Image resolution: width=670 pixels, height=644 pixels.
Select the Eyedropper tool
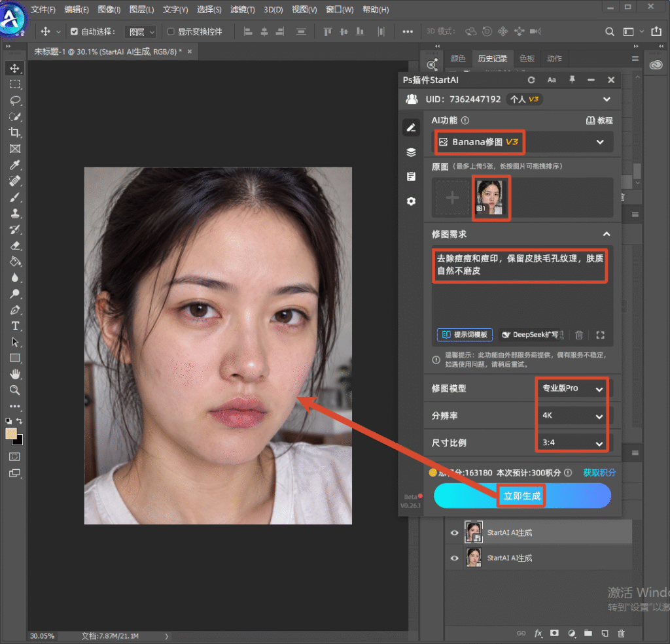(15, 165)
